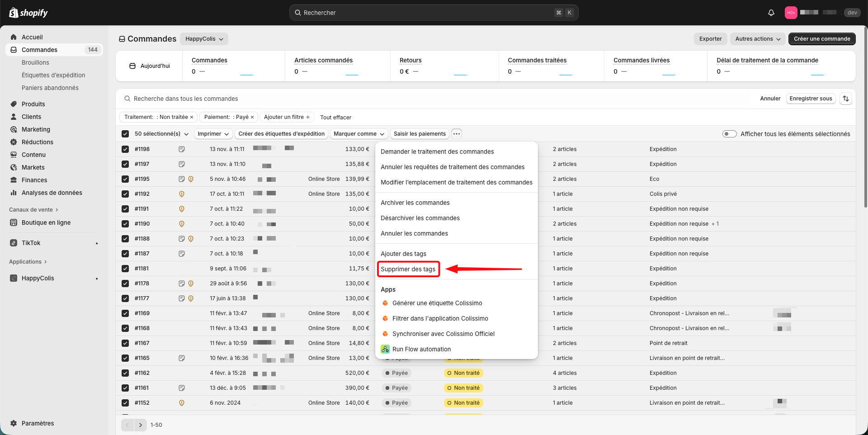Deselect order #1162 checkbox
The width and height of the screenshot is (868, 435).
point(125,373)
